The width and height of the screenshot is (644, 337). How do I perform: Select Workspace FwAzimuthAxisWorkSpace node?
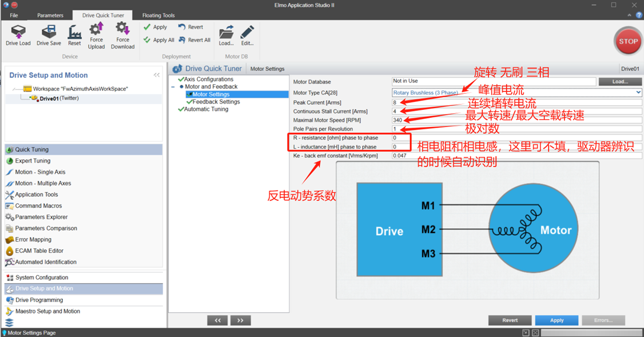[x=76, y=88]
